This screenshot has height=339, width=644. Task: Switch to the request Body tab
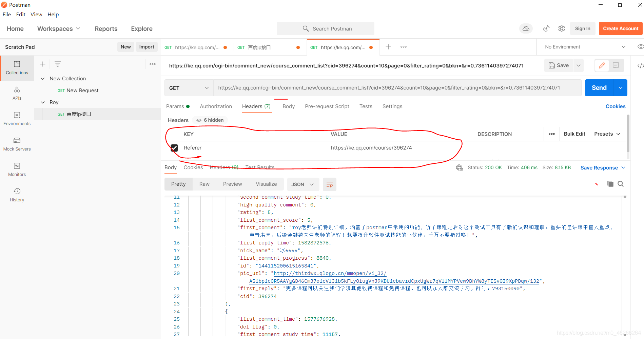[x=289, y=106]
